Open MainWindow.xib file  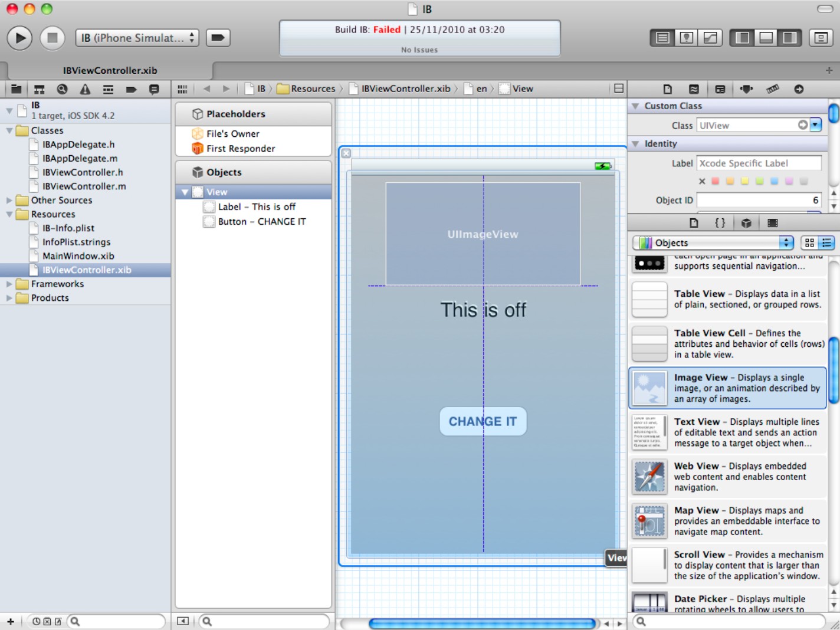click(x=78, y=256)
